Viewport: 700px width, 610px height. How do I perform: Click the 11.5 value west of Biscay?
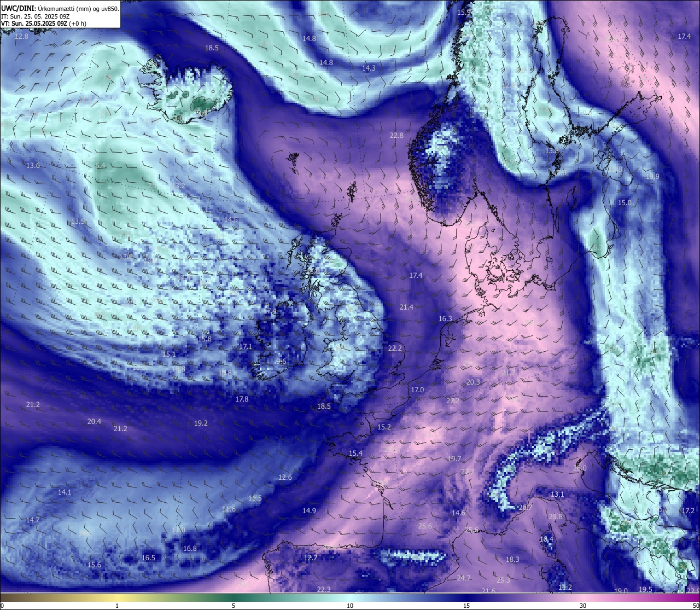(255, 499)
